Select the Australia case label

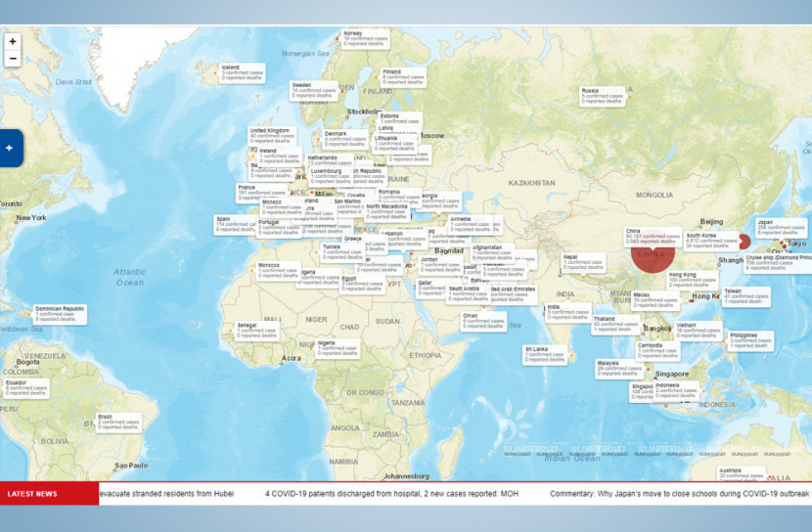(742, 473)
